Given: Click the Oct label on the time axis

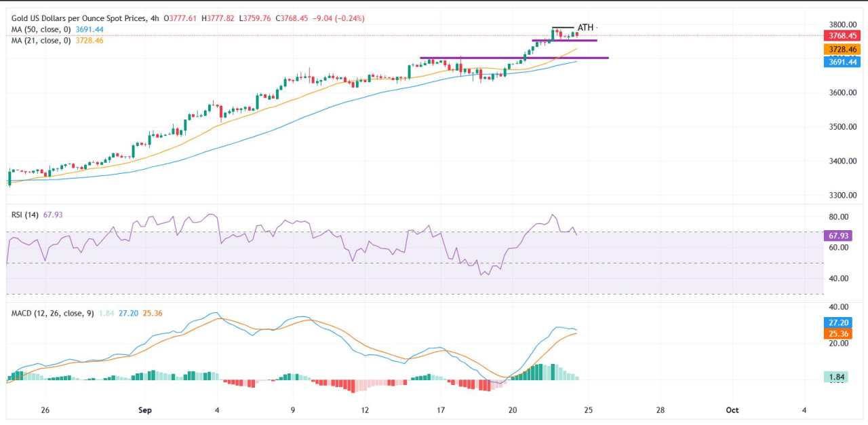Looking at the screenshot, I should (732, 410).
